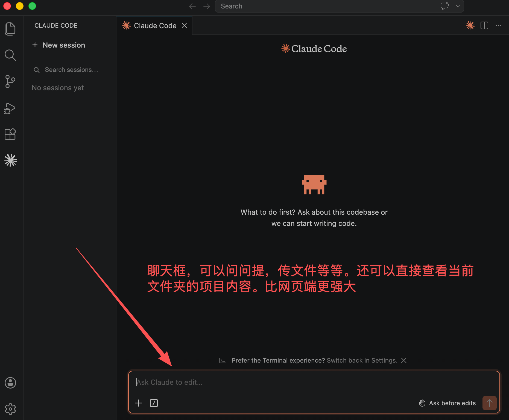Open the Manage settings gear
This screenshot has width=509, height=420.
coord(10,409)
